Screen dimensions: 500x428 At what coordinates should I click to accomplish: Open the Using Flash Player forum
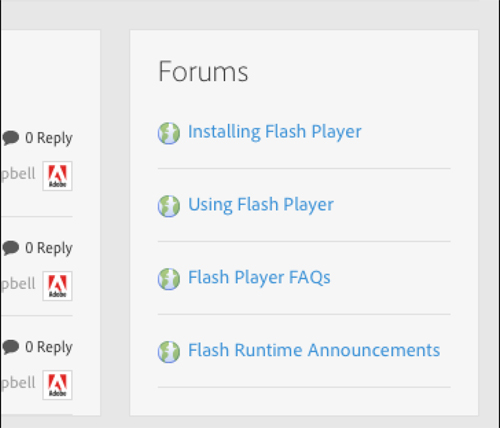[261, 205]
